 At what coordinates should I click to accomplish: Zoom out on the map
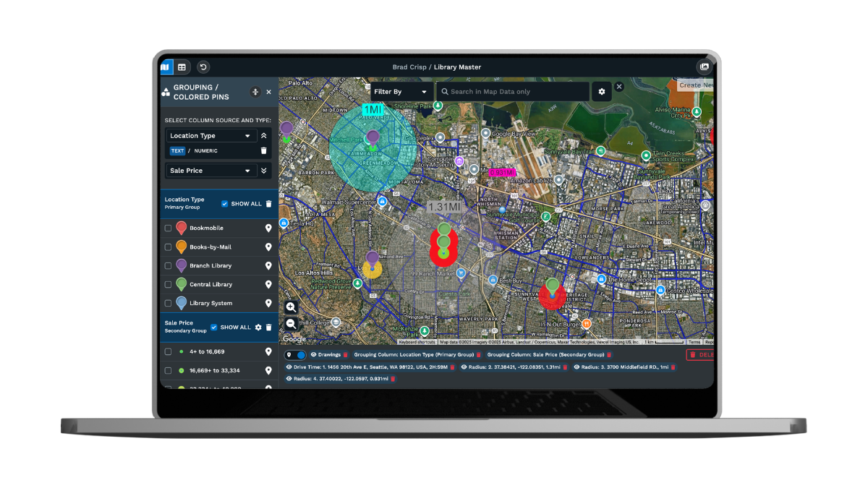coord(292,324)
